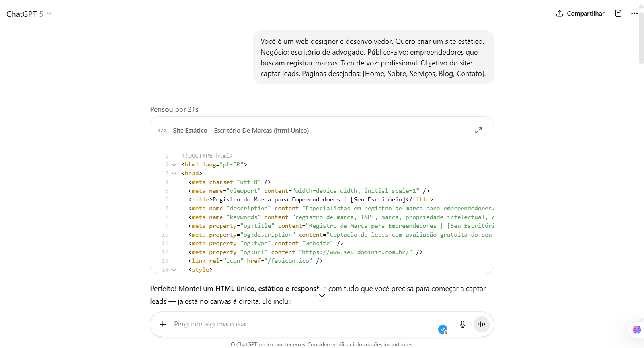The image size is (644, 348).
Task: Click the og:description meta code line
Action: [x=341, y=235]
